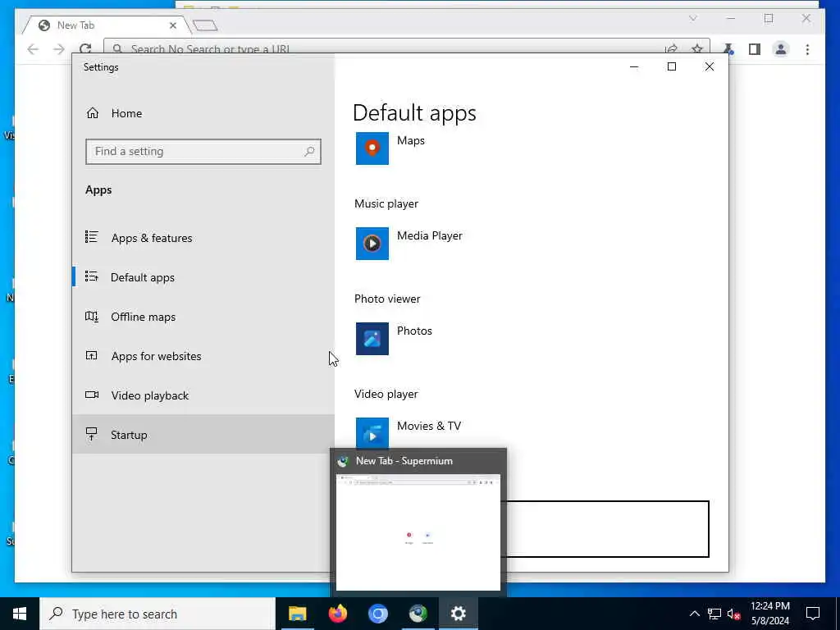Bookmark this tab with star icon
Image resolution: width=840 pixels, height=630 pixels.
tap(697, 49)
